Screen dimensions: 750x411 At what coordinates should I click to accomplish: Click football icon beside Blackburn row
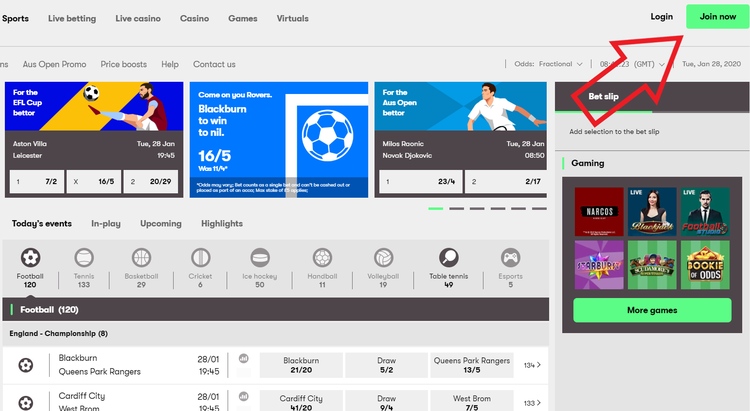26,366
